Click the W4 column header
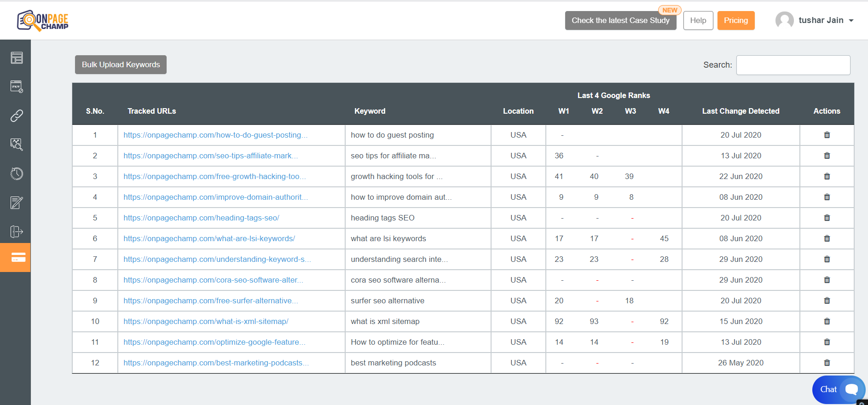The width and height of the screenshot is (868, 405). click(664, 111)
